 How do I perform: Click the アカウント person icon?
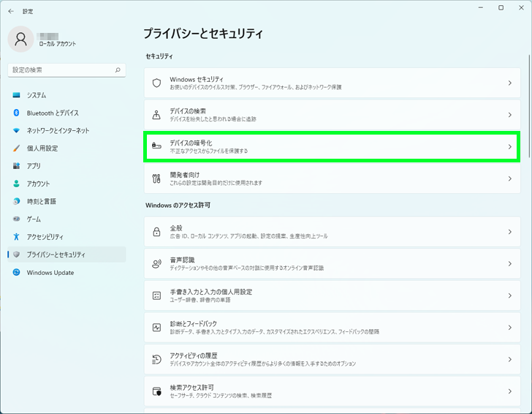click(16, 184)
